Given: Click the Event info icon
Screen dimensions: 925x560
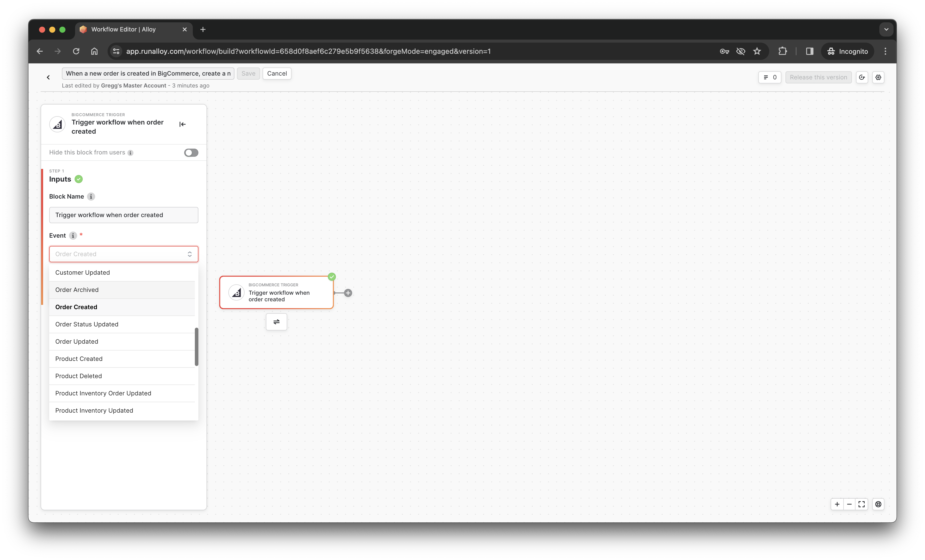Looking at the screenshot, I should (73, 235).
